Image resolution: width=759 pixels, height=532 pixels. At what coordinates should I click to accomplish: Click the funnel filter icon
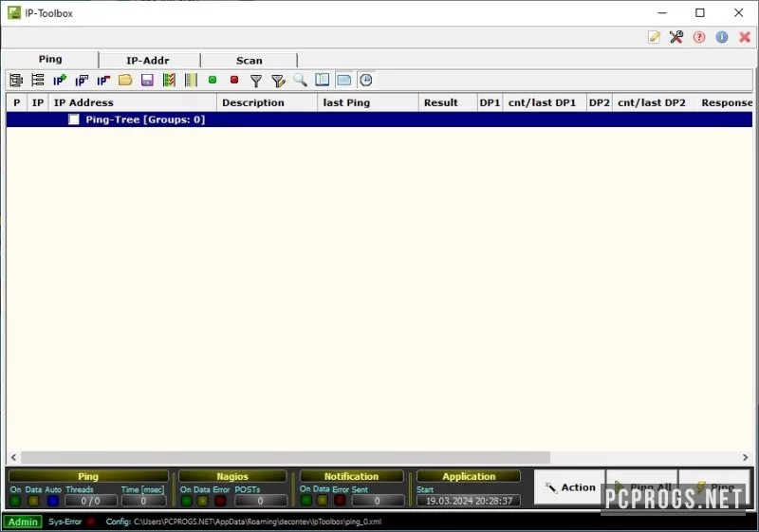256,81
